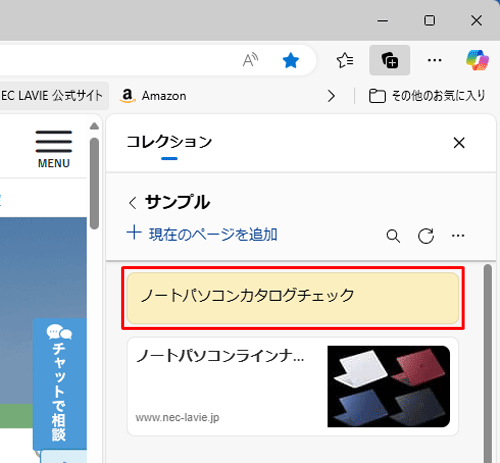
Task: Click the Read Aloud icon in the address bar
Action: 250,60
